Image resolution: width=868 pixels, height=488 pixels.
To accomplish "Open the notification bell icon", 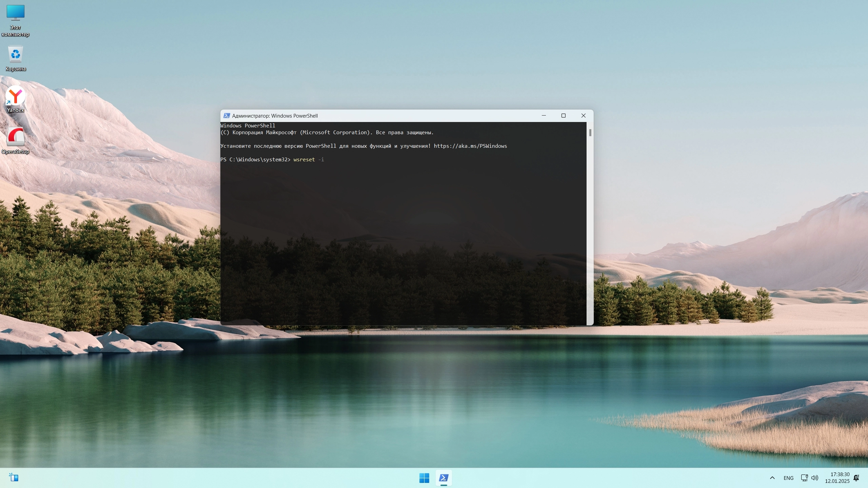I will click(x=856, y=478).
